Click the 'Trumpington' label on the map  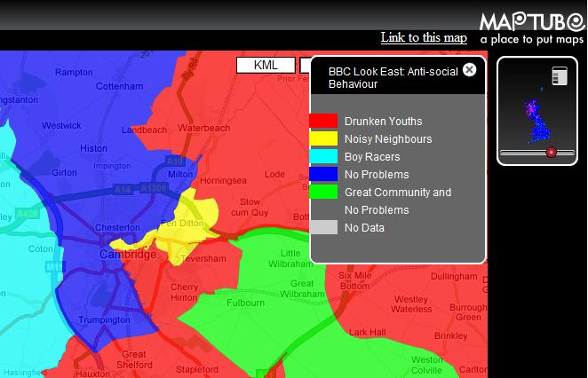point(104,320)
